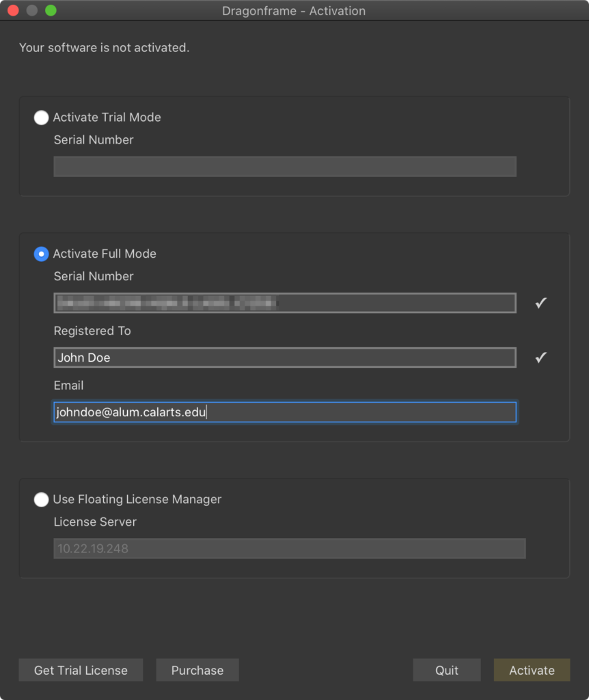Click the 'Email' field label
Image resolution: width=589 pixels, height=700 pixels.
click(x=69, y=386)
